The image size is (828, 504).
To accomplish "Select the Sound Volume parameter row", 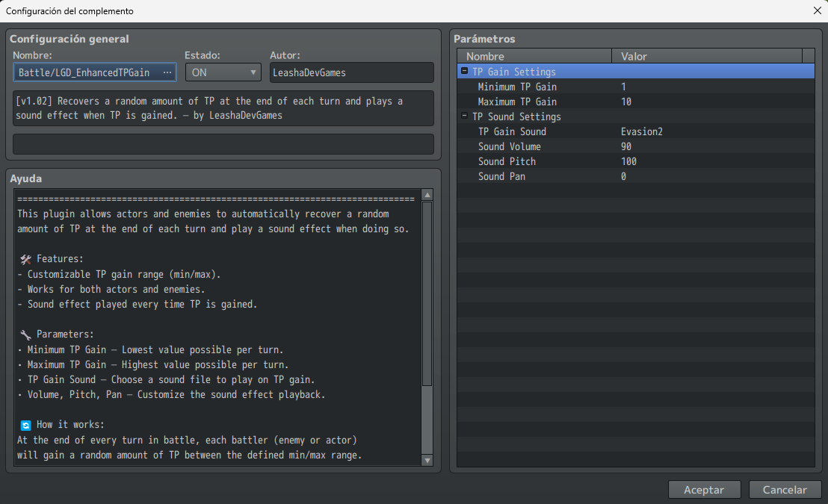I will pos(636,146).
